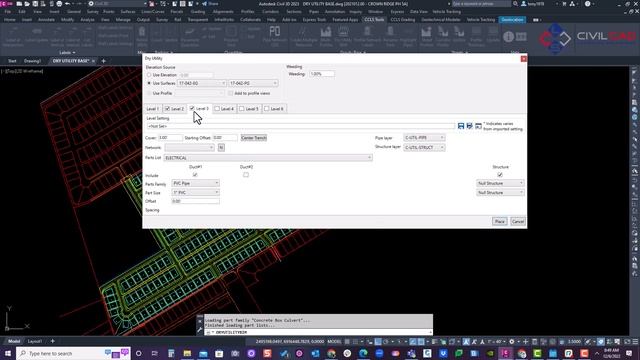Click the Windows taskbar search box
The image size is (640, 360).
73,353
